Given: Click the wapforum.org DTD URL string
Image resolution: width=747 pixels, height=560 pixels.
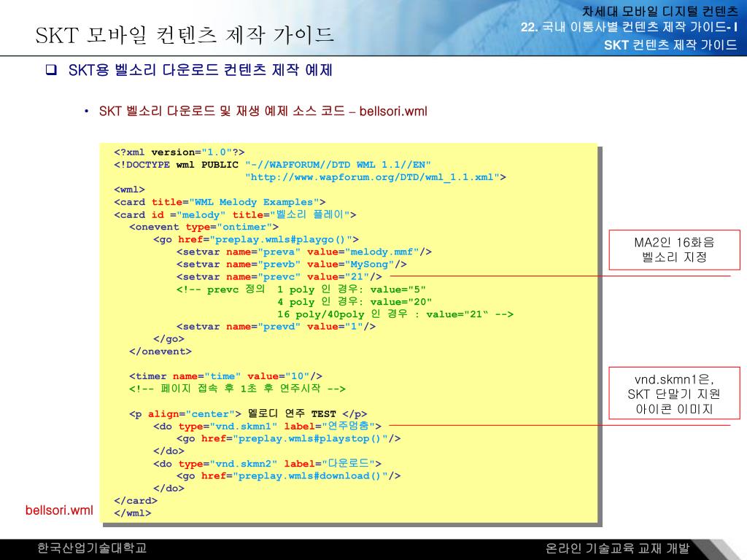Looking at the screenshot, I should coord(376,177).
